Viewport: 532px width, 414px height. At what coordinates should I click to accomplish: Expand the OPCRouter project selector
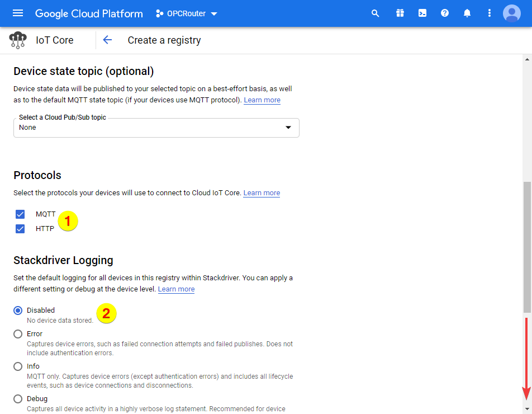(x=187, y=13)
